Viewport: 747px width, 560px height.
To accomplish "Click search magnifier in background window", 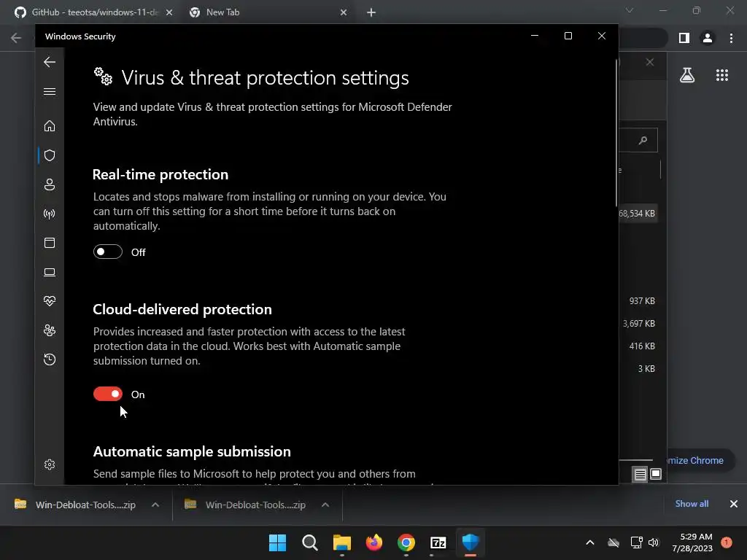I will [643, 140].
